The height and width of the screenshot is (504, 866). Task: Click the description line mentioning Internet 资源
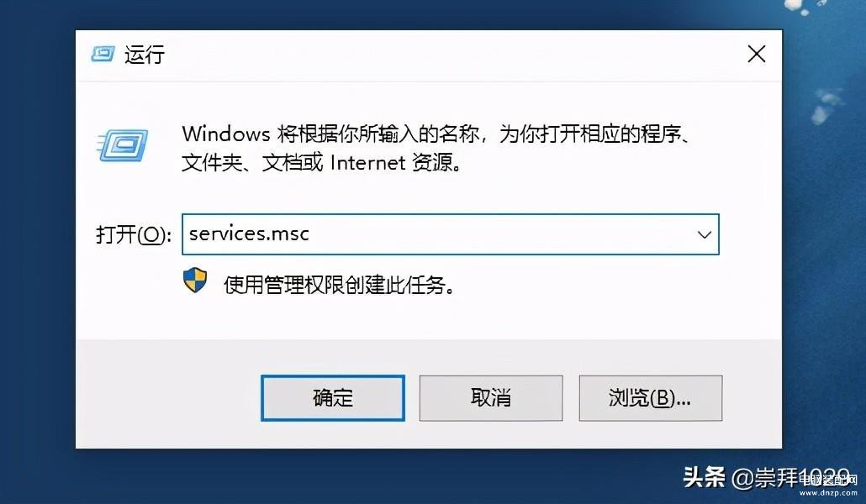[x=321, y=163]
